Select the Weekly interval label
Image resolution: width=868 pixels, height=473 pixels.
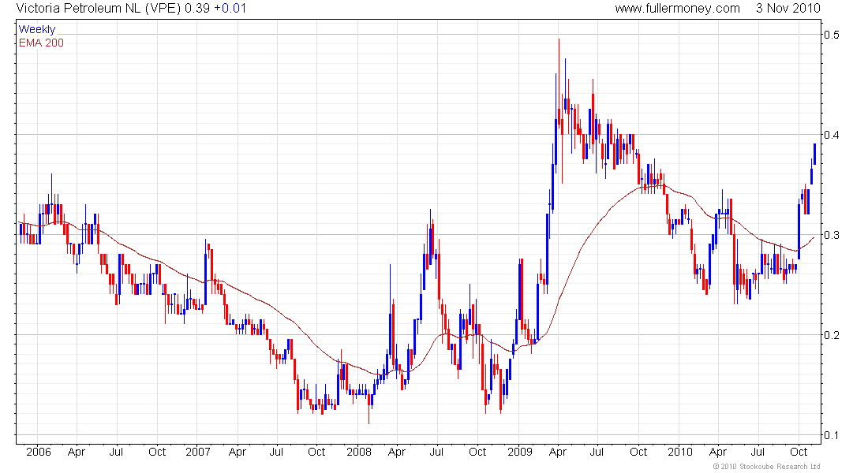(37, 29)
